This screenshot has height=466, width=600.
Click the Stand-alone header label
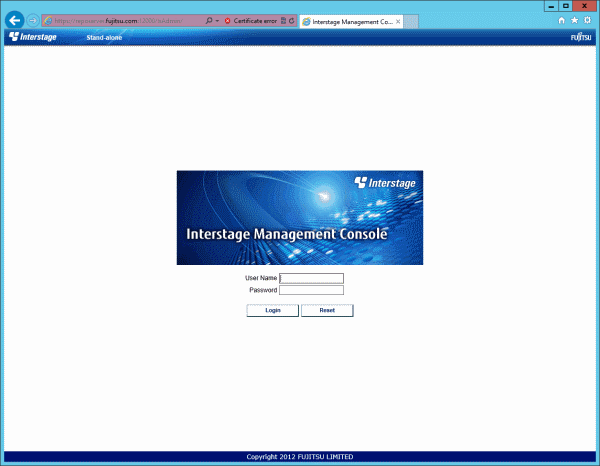pos(104,37)
